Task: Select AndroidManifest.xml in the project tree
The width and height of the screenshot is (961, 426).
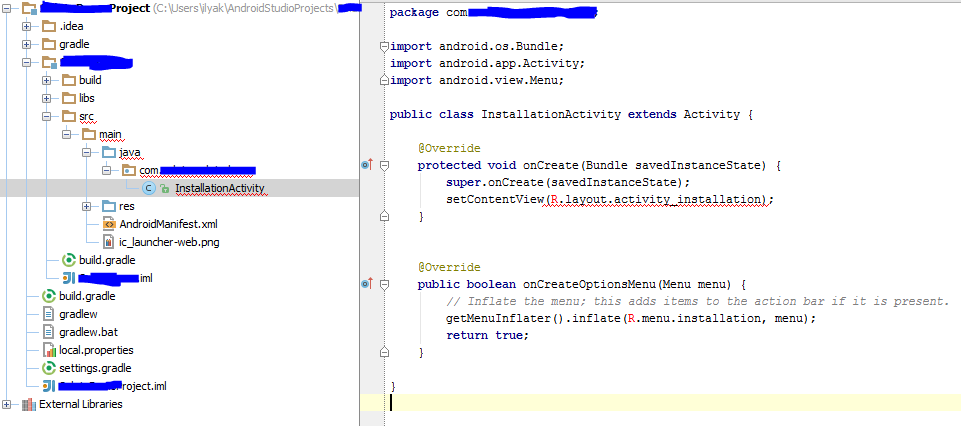Action: coord(169,224)
